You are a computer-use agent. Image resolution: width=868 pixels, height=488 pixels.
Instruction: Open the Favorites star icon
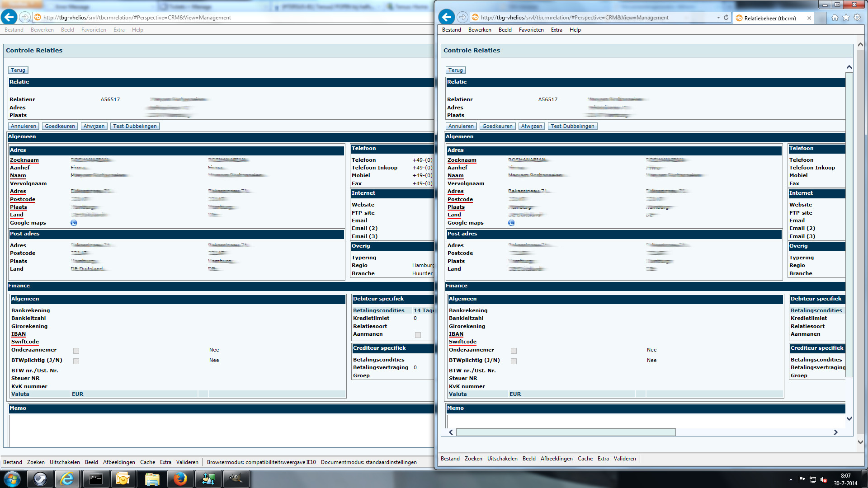(846, 18)
